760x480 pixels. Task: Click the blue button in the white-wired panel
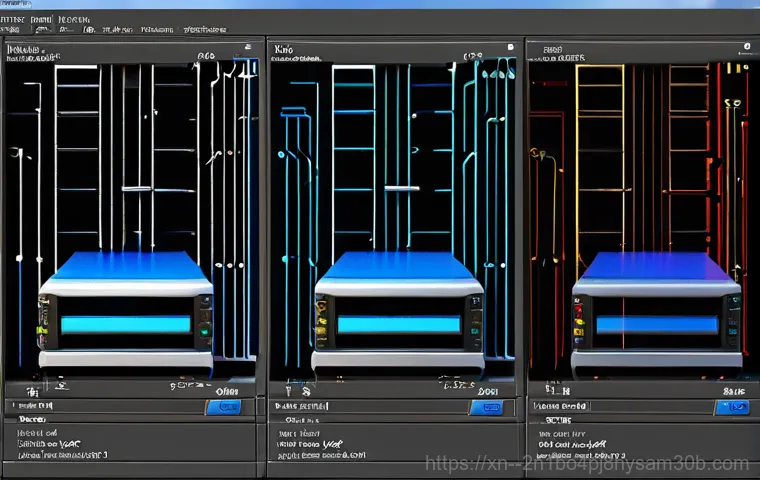224,407
